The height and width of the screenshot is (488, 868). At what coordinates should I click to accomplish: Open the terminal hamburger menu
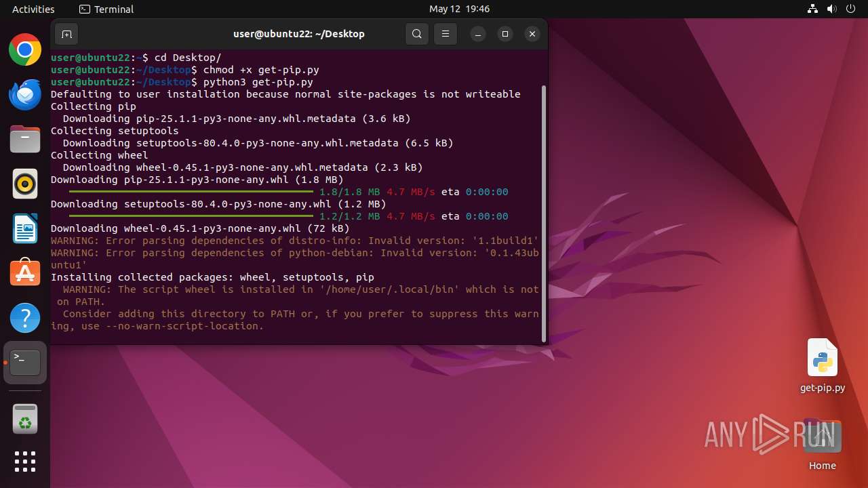446,34
